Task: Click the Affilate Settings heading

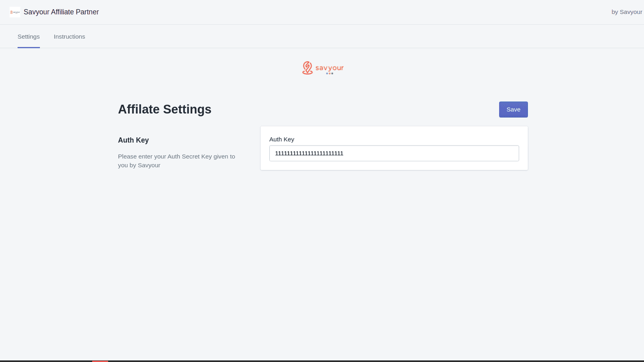Action: pos(165,109)
